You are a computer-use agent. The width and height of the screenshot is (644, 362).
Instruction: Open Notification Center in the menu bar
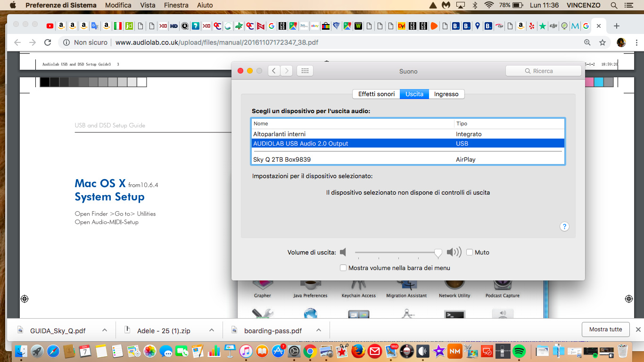point(629,5)
